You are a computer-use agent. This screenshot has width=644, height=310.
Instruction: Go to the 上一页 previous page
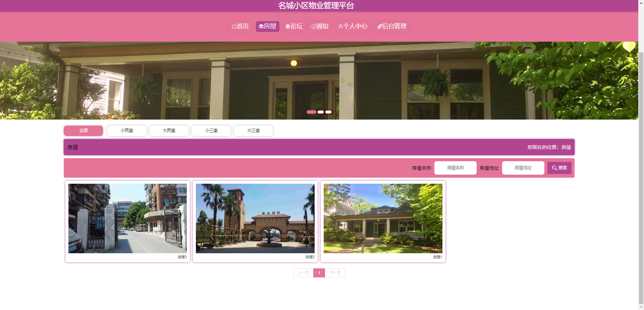pyautogui.click(x=303, y=273)
